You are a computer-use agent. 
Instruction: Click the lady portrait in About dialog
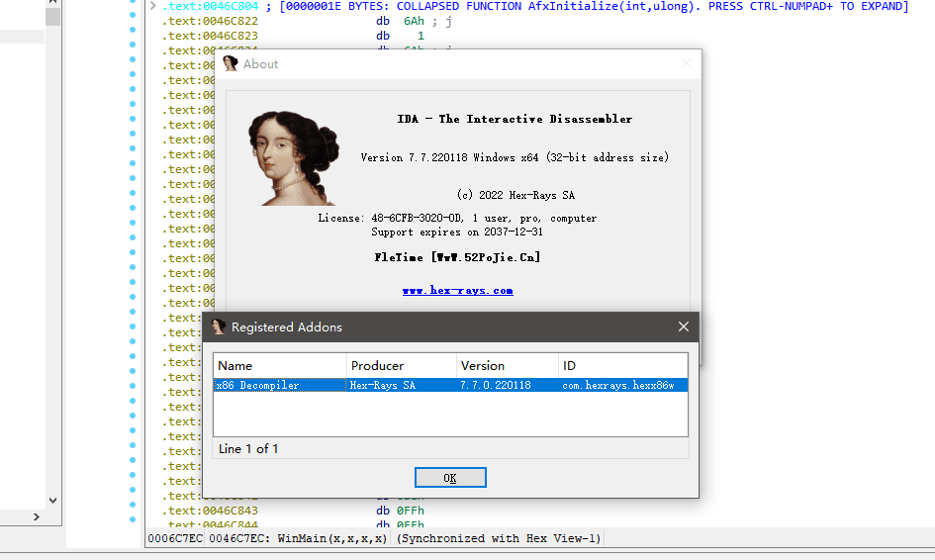coord(294,158)
